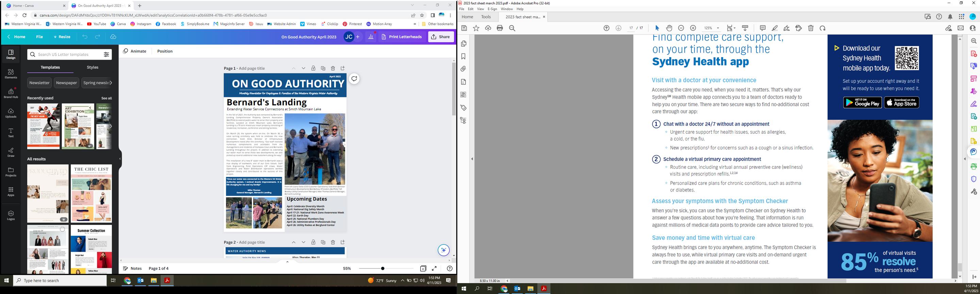Toggle the lock on Page 2
Viewport: 980px width, 294px height.
click(313, 242)
